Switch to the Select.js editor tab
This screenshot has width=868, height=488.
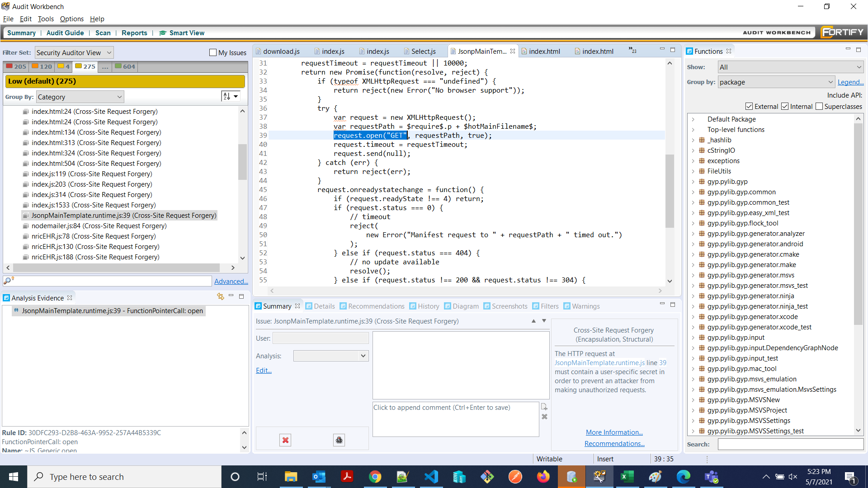420,52
